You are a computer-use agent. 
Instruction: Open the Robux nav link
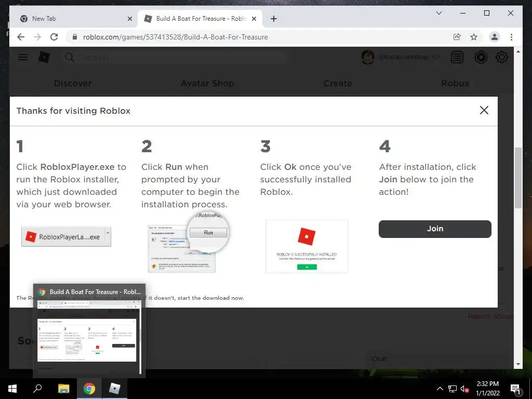(455, 83)
